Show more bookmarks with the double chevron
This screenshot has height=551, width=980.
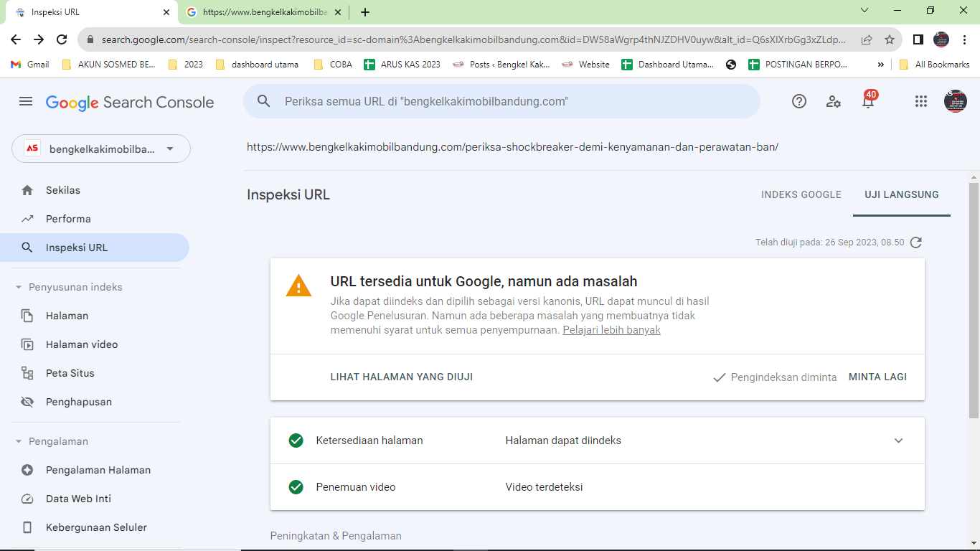pos(880,65)
